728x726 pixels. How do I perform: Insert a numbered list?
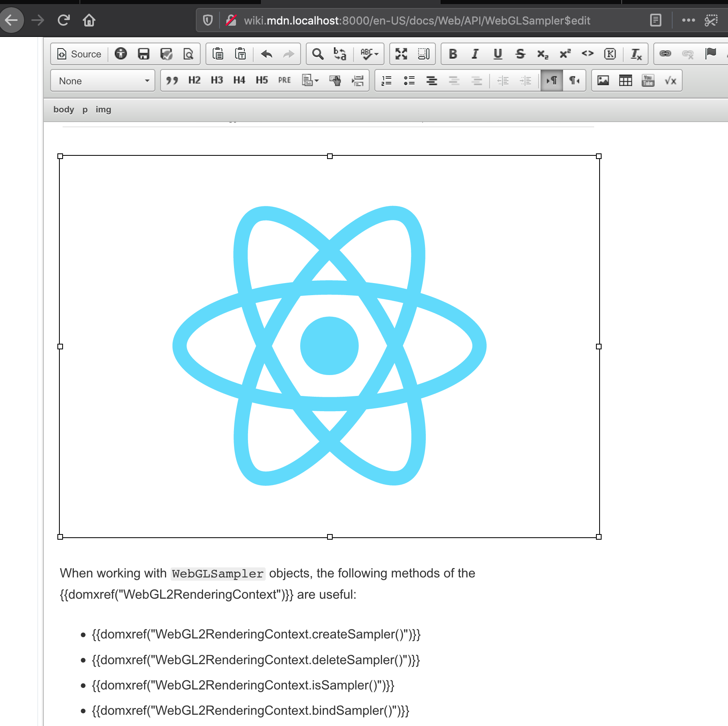pos(386,81)
